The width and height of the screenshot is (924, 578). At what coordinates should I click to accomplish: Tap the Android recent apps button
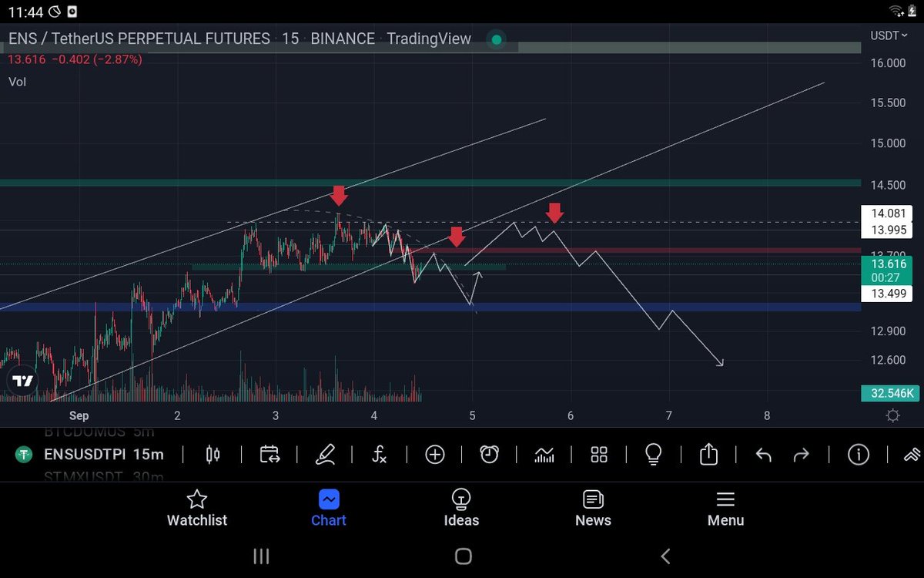261,556
